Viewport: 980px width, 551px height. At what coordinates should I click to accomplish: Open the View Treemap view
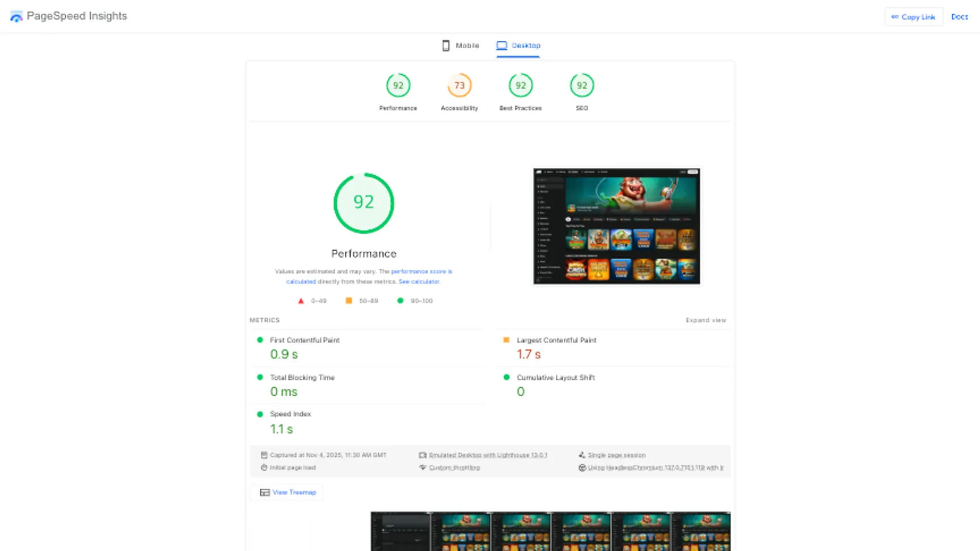click(293, 492)
